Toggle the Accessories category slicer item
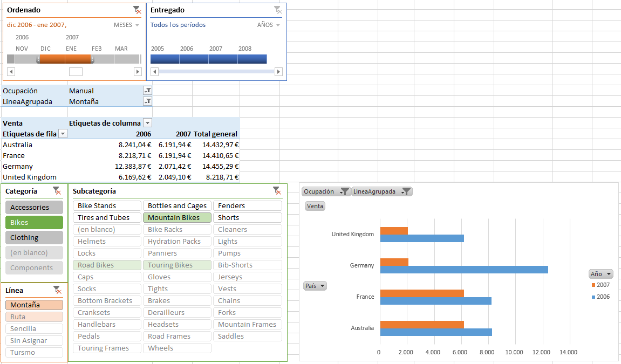This screenshot has height=364, width=621. pyautogui.click(x=34, y=207)
